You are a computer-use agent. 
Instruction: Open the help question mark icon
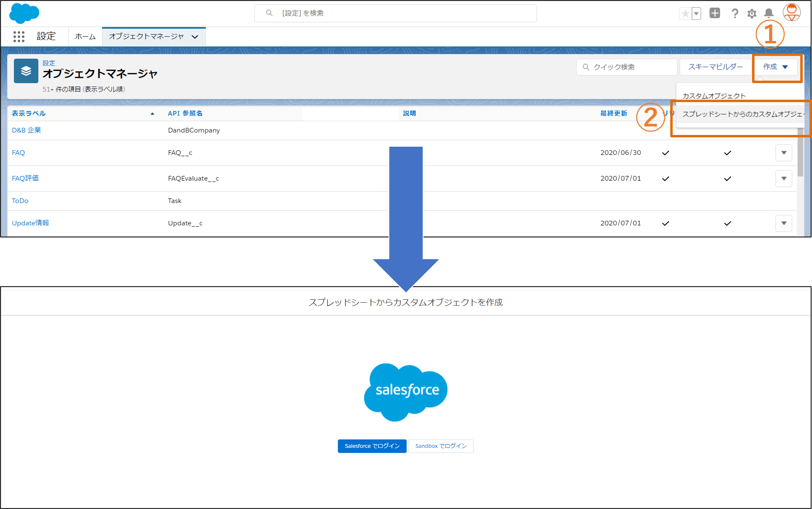735,13
